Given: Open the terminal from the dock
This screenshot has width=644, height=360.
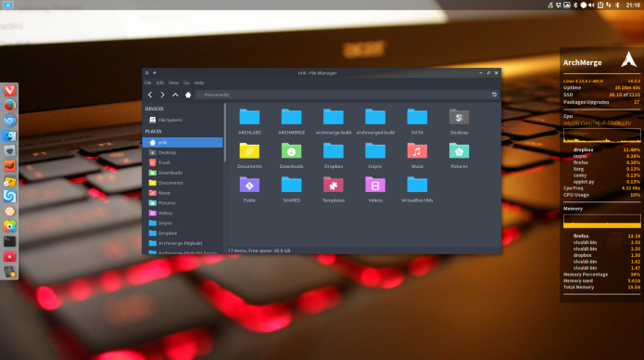Looking at the screenshot, I should (9, 241).
